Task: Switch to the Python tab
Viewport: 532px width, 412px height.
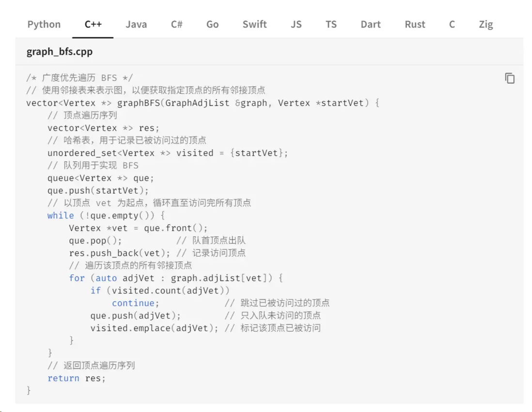Action: tap(44, 24)
